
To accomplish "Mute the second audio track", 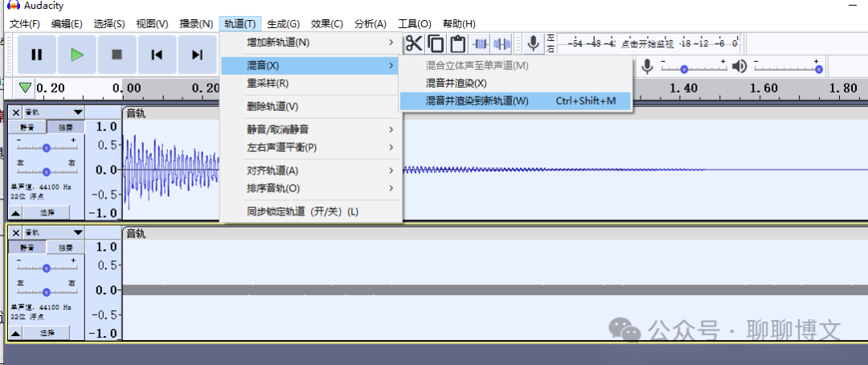I will pos(27,247).
